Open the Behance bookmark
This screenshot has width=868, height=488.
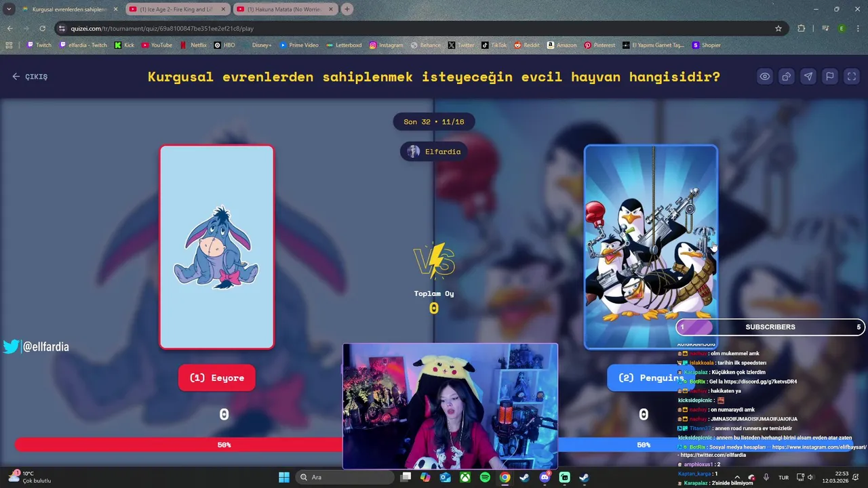tap(426, 45)
